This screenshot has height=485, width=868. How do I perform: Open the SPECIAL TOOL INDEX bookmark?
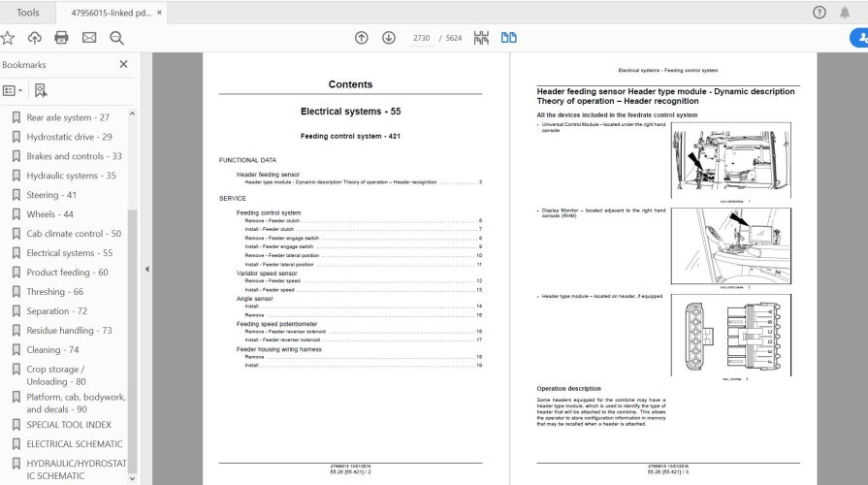tap(69, 425)
